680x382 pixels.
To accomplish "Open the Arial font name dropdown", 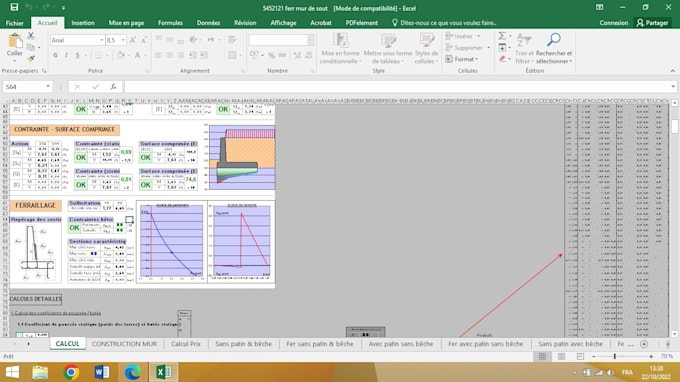I will tap(101, 40).
